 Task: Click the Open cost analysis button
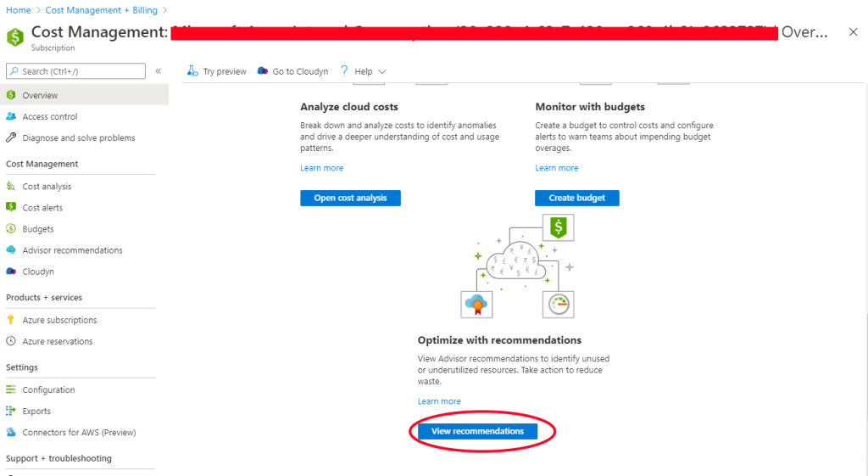pos(350,198)
